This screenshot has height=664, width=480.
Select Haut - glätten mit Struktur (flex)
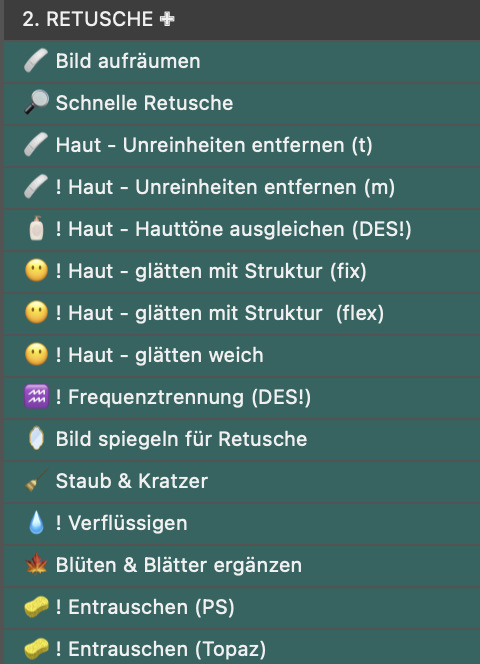pyautogui.click(x=242, y=313)
